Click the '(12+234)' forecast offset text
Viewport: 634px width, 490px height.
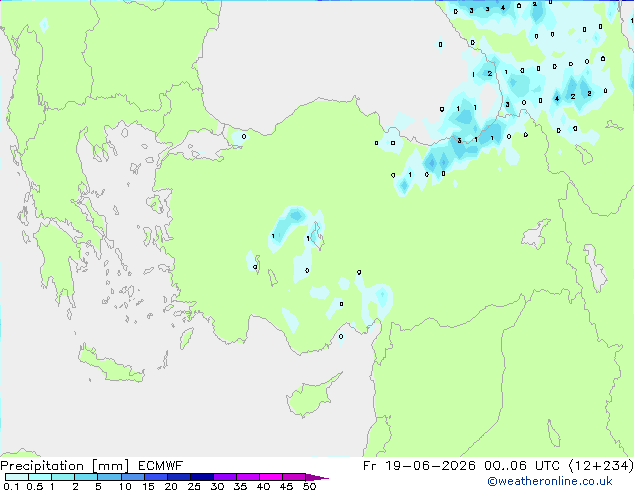point(601,466)
